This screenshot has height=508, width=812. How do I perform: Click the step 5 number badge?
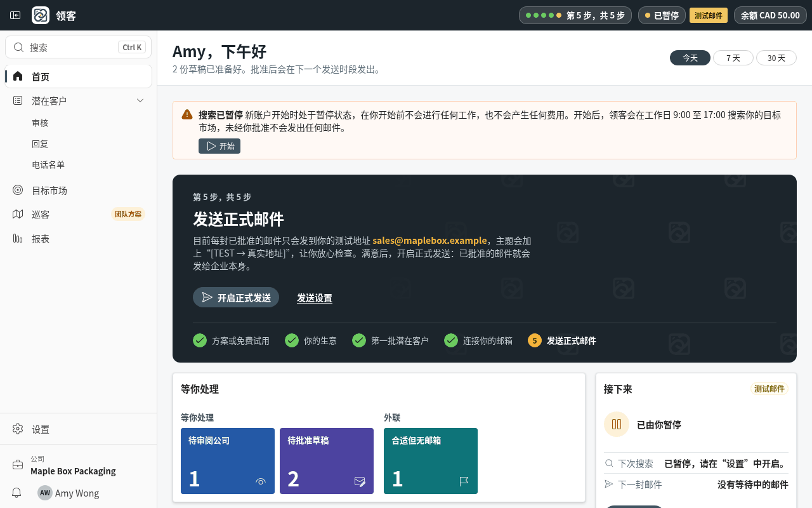pos(535,340)
